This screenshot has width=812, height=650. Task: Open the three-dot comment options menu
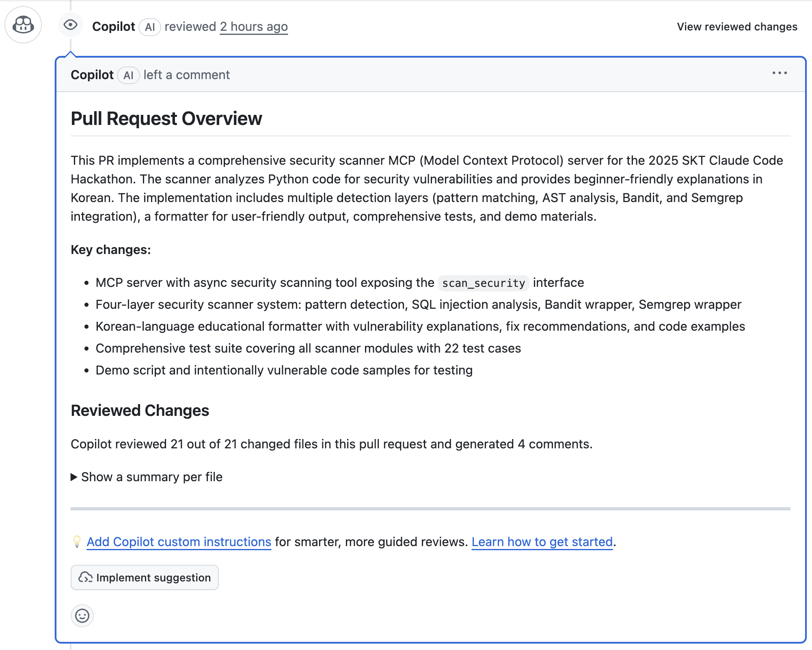(x=779, y=73)
